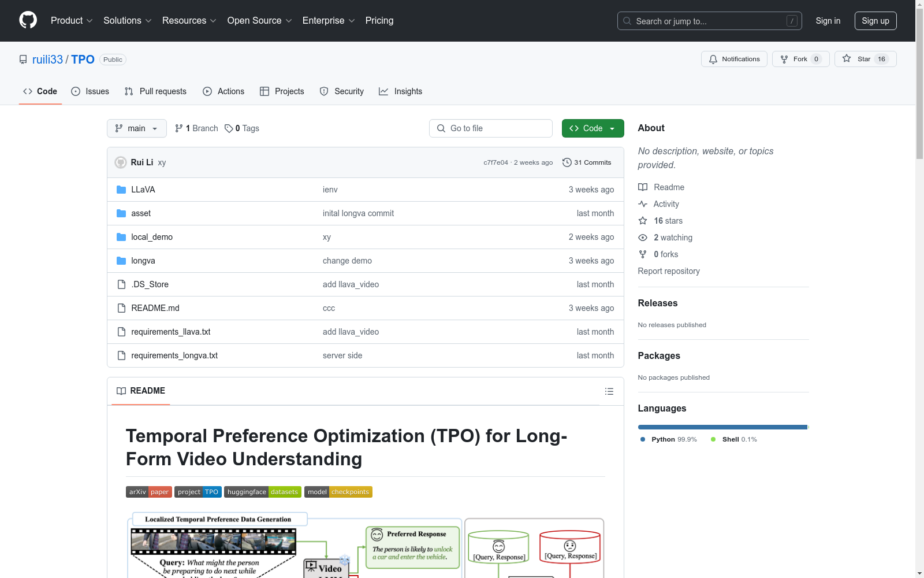Viewport: 924px width, 578px height.
Task: Click the asset folder icon
Action: click(x=121, y=213)
